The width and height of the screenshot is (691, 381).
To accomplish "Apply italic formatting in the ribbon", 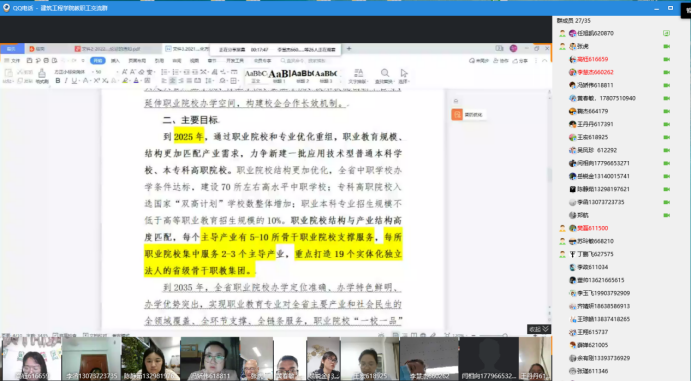I will click(x=66, y=81).
